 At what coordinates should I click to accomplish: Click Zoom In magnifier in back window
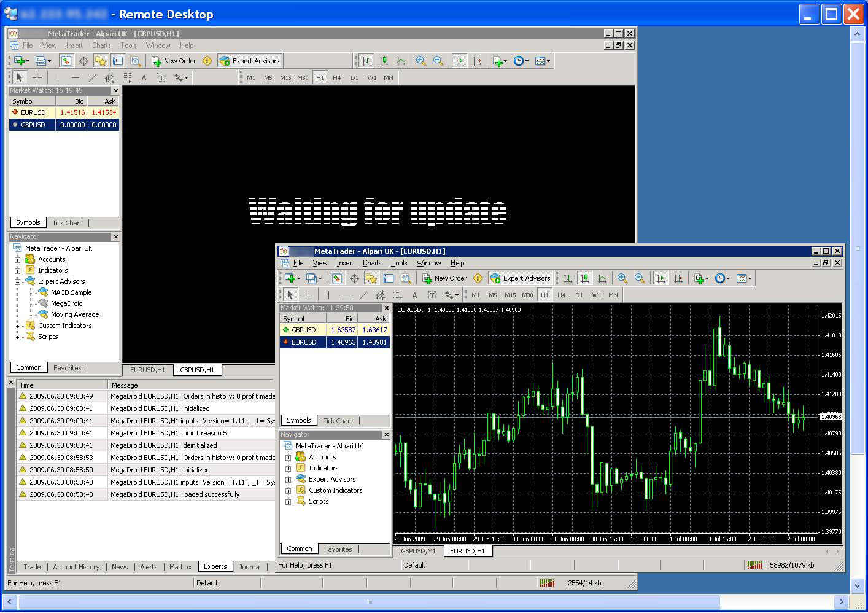coord(421,61)
